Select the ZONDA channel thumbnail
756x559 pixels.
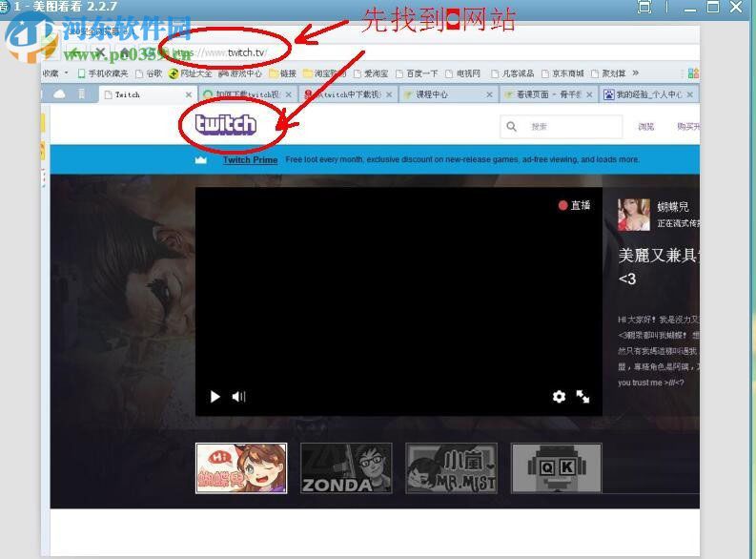click(x=346, y=468)
